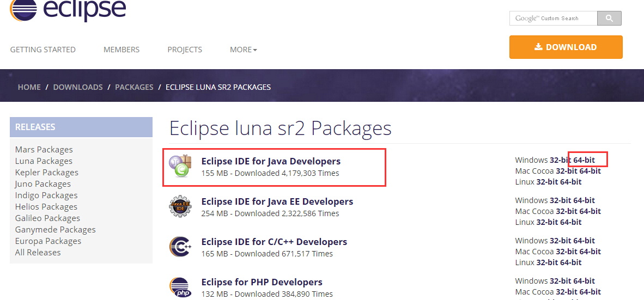
Task: Select ECLIPSE LUNA SR2 PACKAGES breadcrumb
Action: click(x=218, y=87)
